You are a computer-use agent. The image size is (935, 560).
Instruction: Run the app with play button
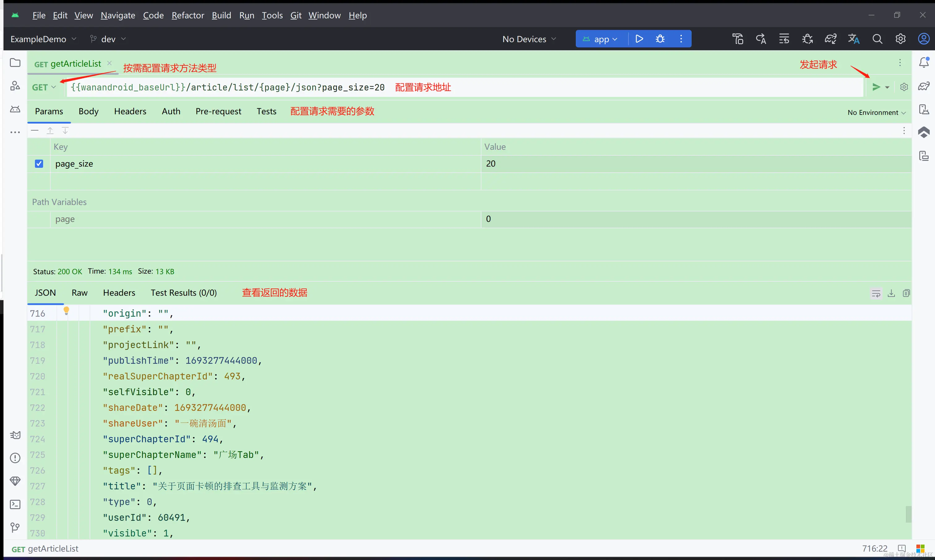[x=639, y=39]
